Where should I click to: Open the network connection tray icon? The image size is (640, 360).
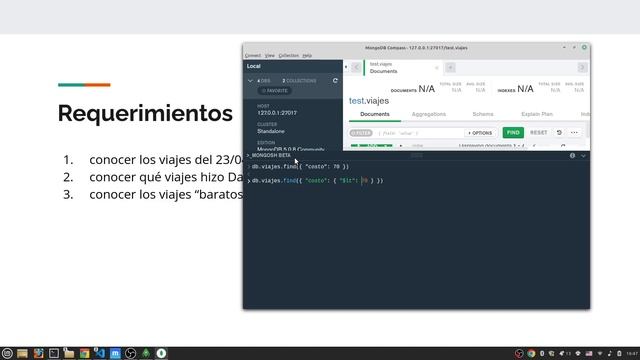(600, 353)
